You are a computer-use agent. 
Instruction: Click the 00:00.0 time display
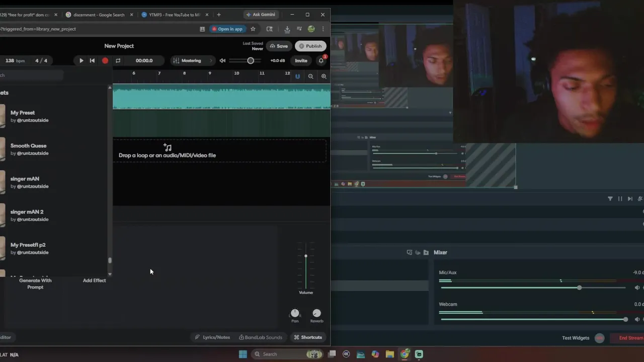tap(144, 60)
